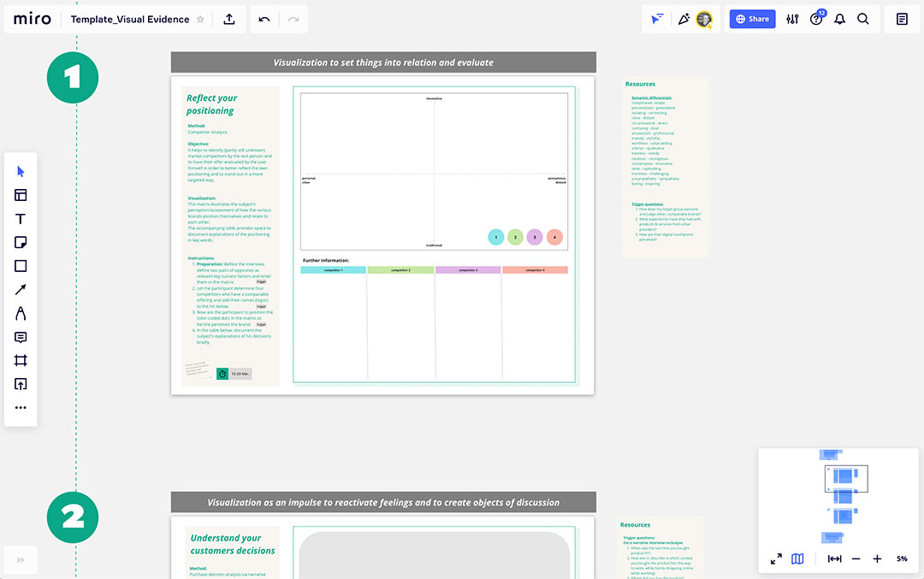Click the large green number 1 badge
This screenshot has height=579, width=924.
73,78
